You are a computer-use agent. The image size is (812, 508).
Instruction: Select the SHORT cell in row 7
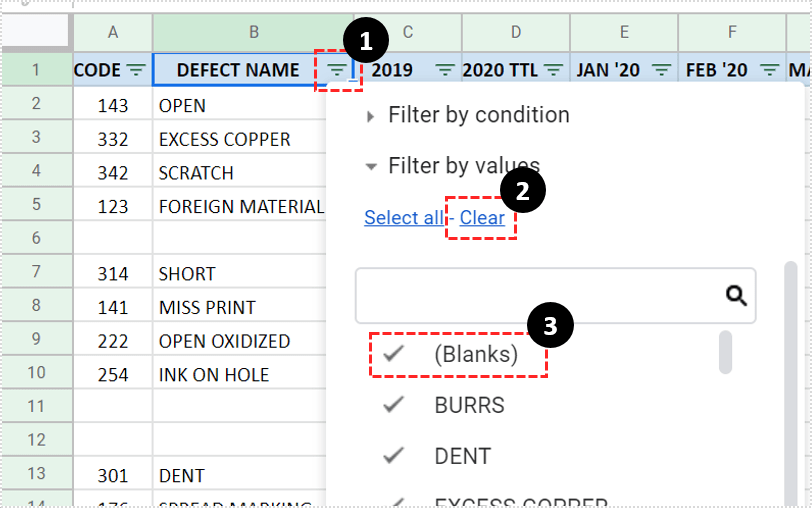pyautogui.click(x=238, y=273)
